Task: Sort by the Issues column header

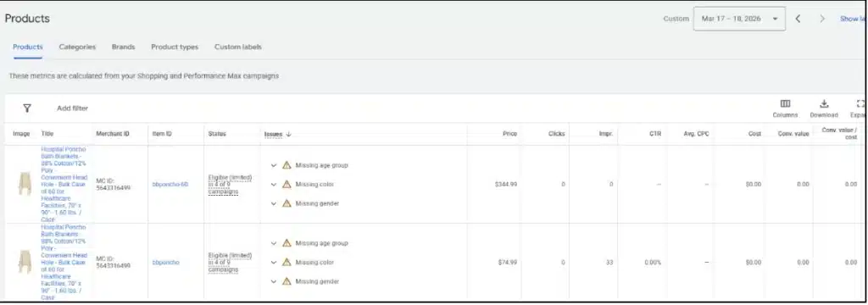Action: tap(273, 134)
